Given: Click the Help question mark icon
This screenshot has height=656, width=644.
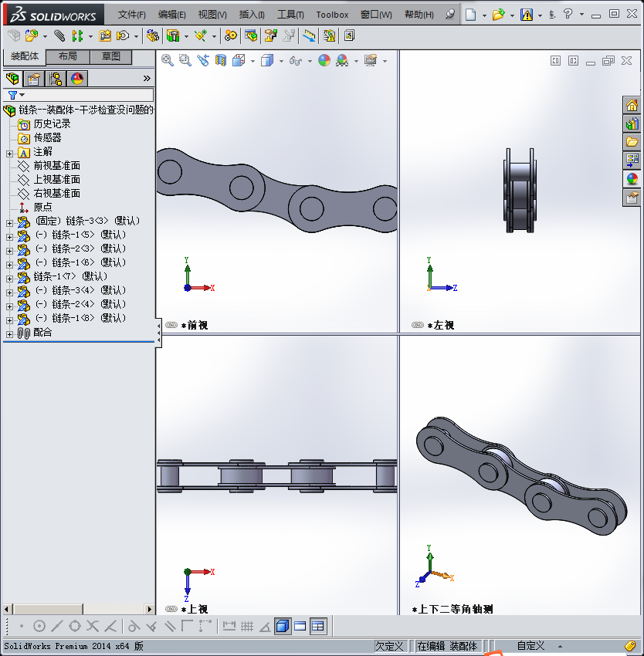Looking at the screenshot, I should tap(568, 14).
